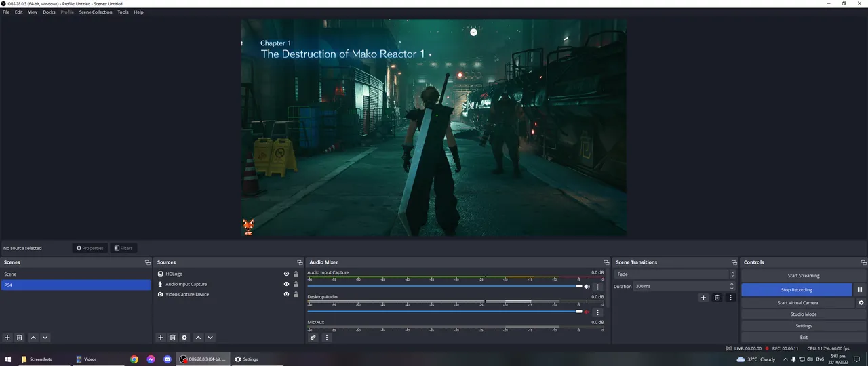Mute the Audio Input Capture channel
The width and height of the screenshot is (868, 366).
tap(587, 287)
